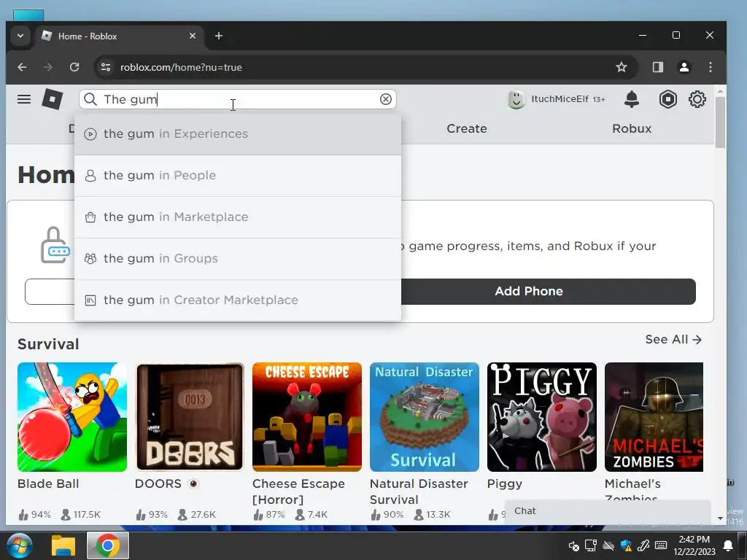Clear the search box text
The image size is (747, 560).
[386, 99]
